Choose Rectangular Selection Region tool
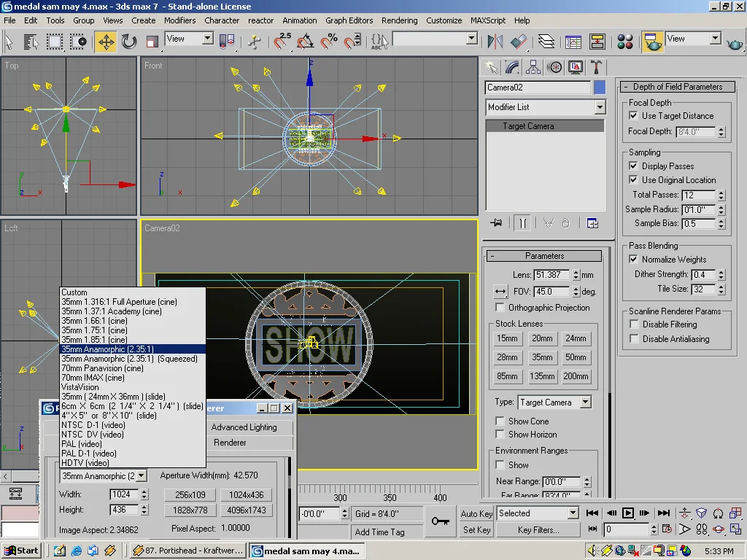747x560 pixels. [x=54, y=42]
